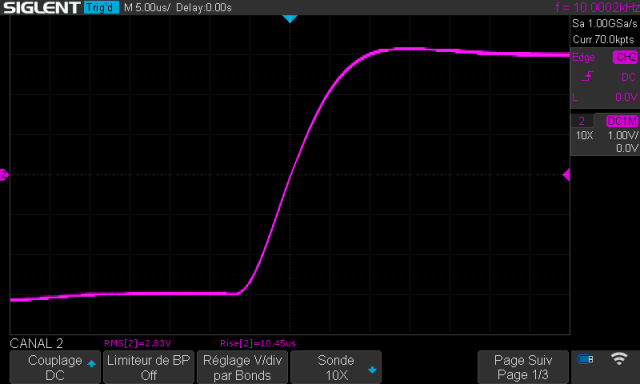Select the CH2 trigger source badge

tap(625, 57)
